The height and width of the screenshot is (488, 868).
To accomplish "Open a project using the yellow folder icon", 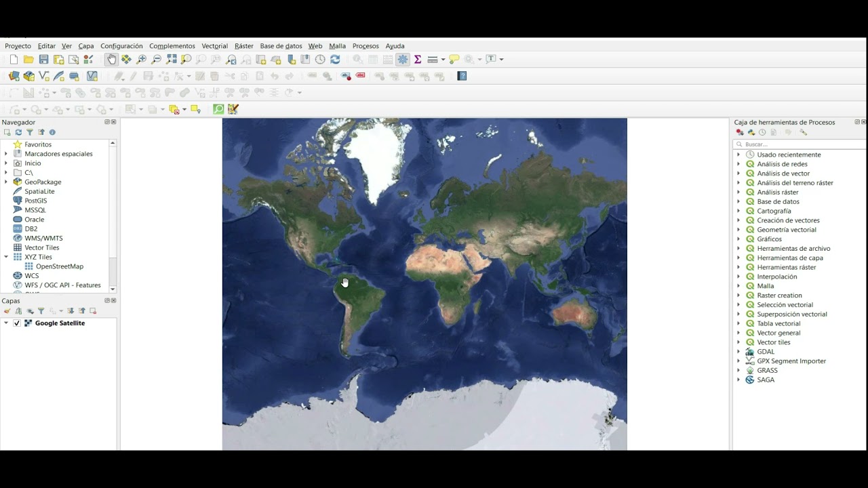I will (28, 60).
